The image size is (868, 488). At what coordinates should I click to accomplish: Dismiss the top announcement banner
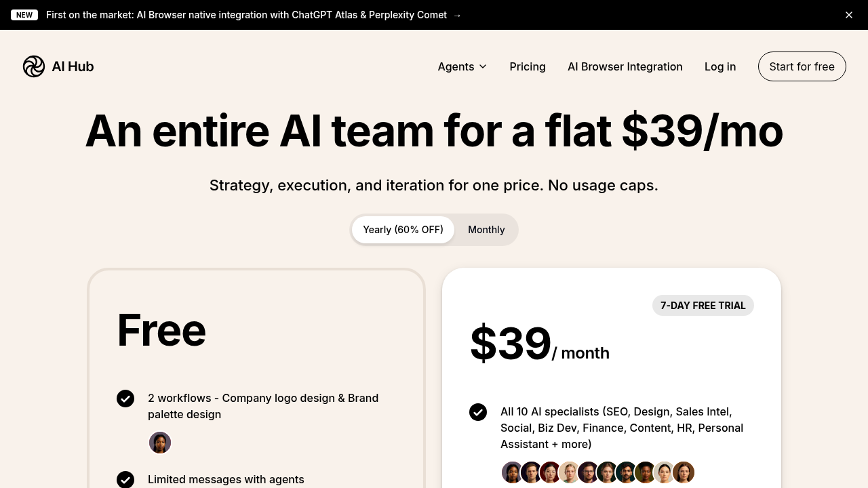[849, 15]
